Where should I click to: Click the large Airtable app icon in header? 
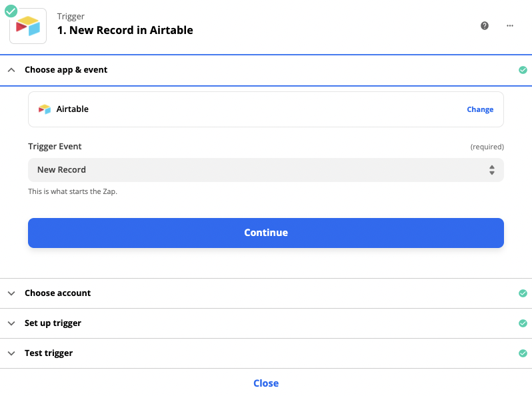(x=28, y=26)
